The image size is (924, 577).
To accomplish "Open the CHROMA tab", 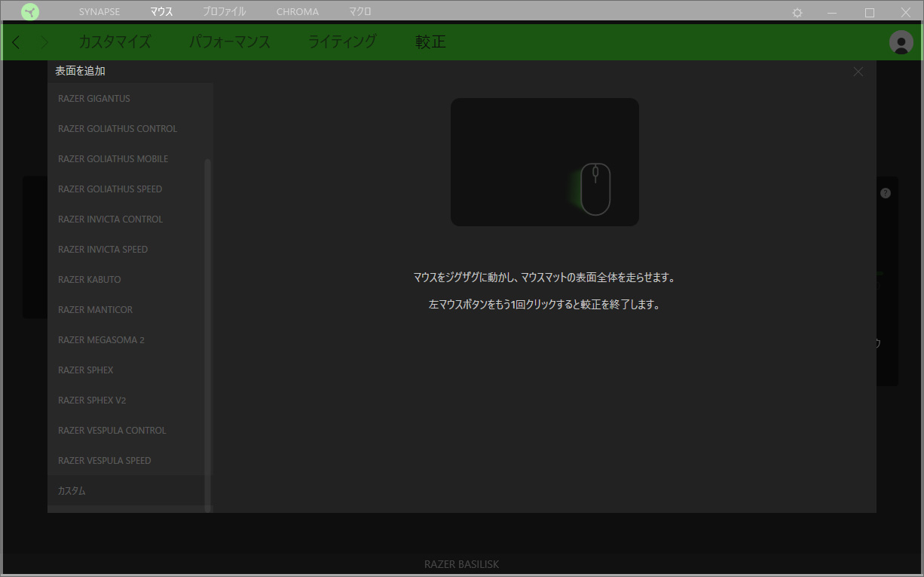I will (x=298, y=12).
